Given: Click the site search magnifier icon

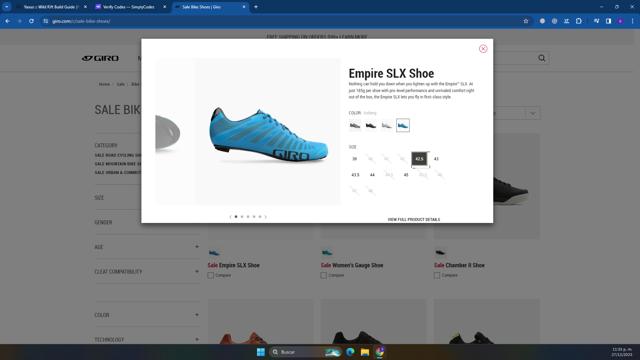Looking at the screenshot, I should (x=542, y=58).
